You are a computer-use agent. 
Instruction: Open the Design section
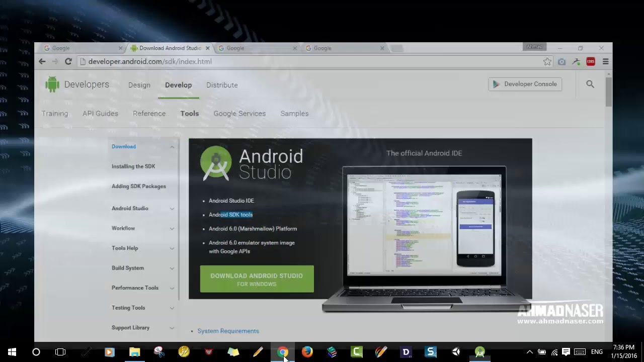pos(139,85)
